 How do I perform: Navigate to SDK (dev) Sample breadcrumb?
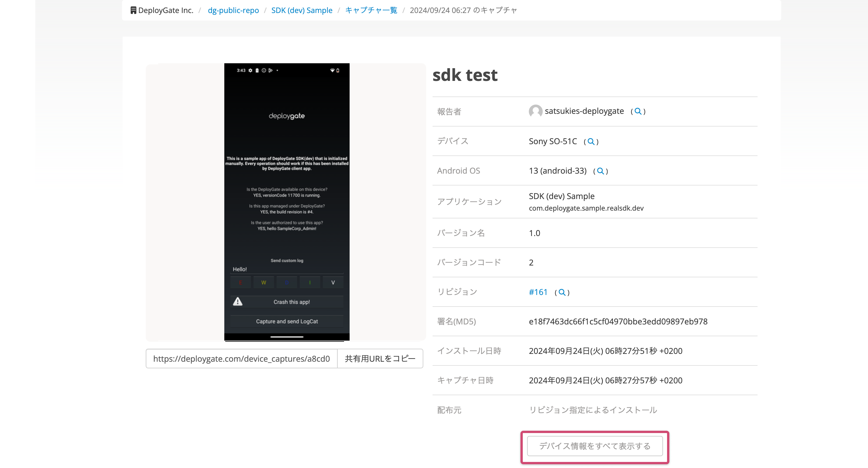coord(302,10)
